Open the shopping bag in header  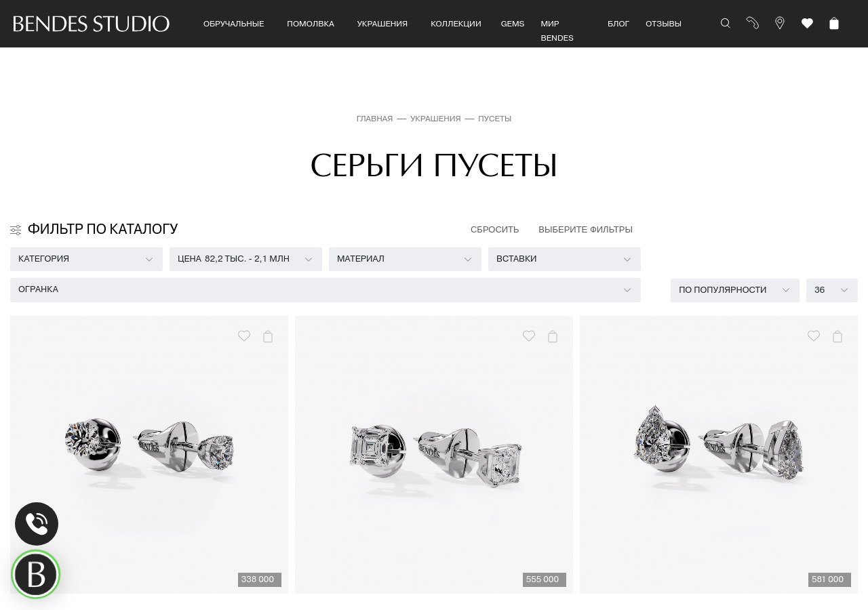[834, 23]
